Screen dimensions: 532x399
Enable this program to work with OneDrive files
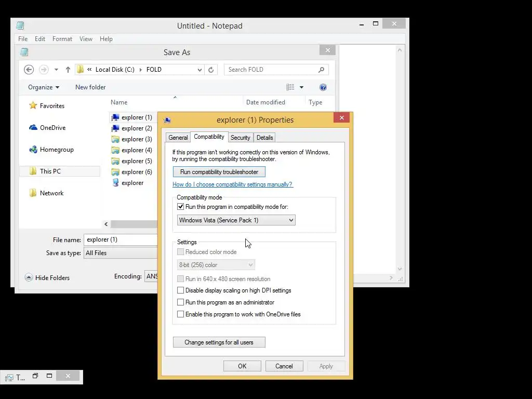pyautogui.click(x=180, y=314)
